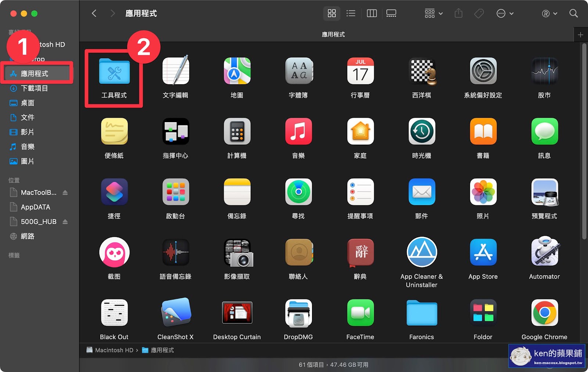The height and width of the screenshot is (372, 588).
Task: Open the Finder search
Action: click(x=573, y=14)
